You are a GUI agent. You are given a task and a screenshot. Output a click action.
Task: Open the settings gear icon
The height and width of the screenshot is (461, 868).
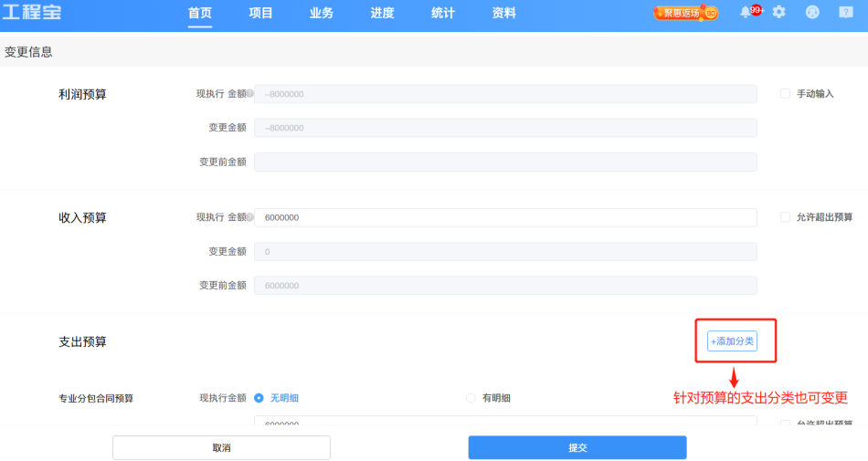pos(778,12)
